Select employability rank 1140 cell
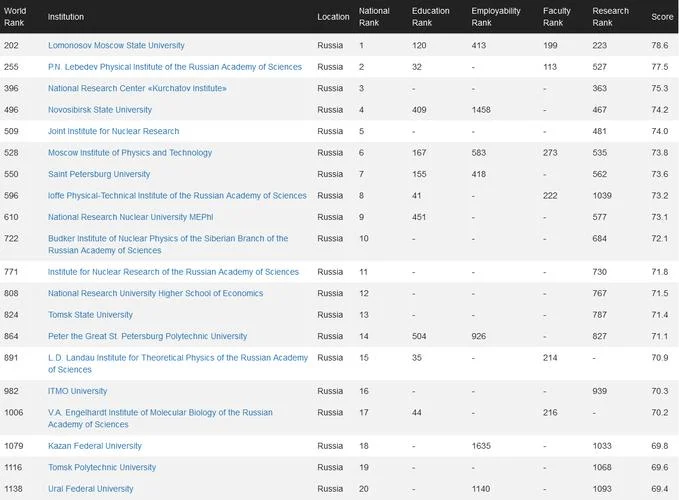The image size is (679, 500). (x=481, y=489)
